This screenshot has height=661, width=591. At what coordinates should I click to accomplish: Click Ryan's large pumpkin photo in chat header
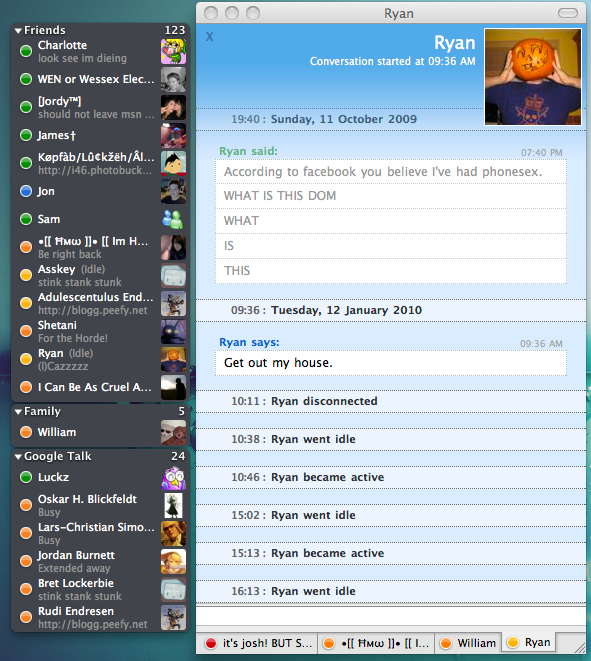coord(533,77)
